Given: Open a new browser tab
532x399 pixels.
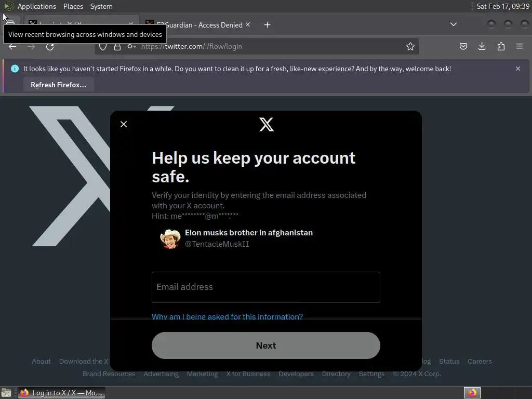Looking at the screenshot, I should coord(268,25).
